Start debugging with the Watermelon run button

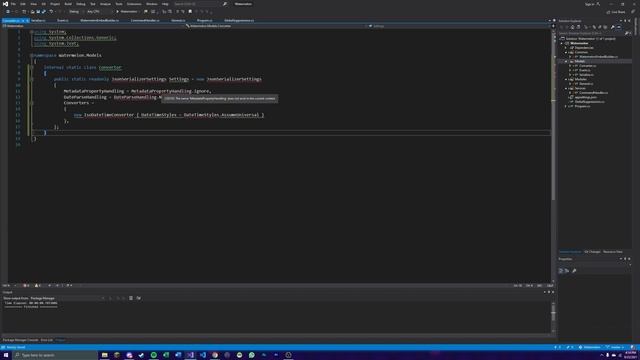click(x=127, y=11)
